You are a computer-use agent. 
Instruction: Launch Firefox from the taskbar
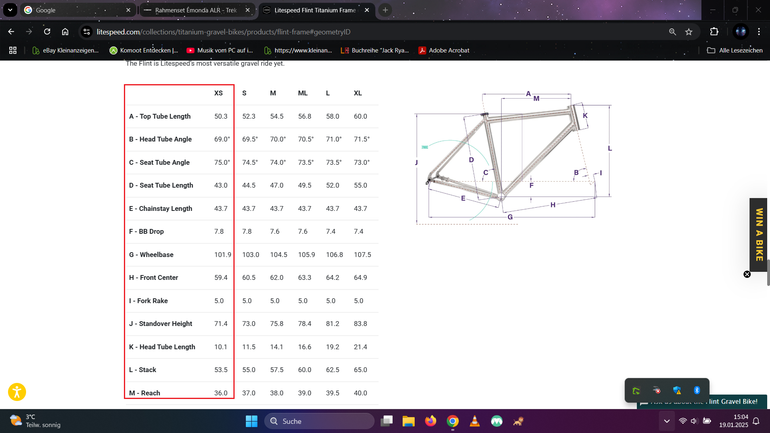[432, 421]
